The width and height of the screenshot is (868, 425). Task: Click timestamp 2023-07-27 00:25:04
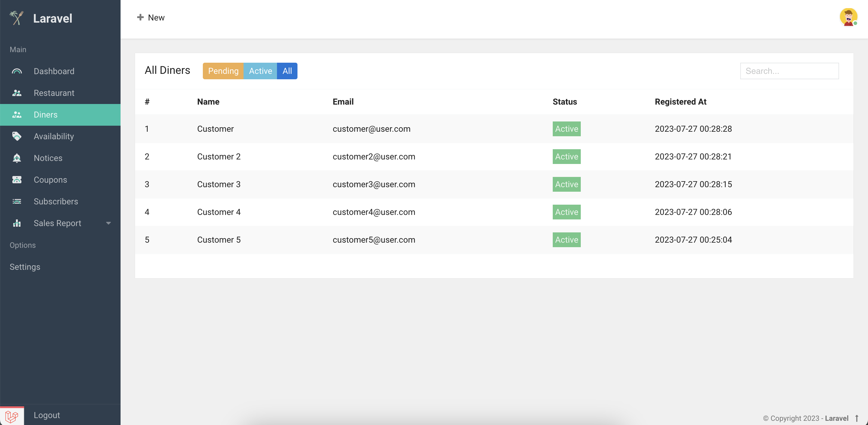(693, 240)
